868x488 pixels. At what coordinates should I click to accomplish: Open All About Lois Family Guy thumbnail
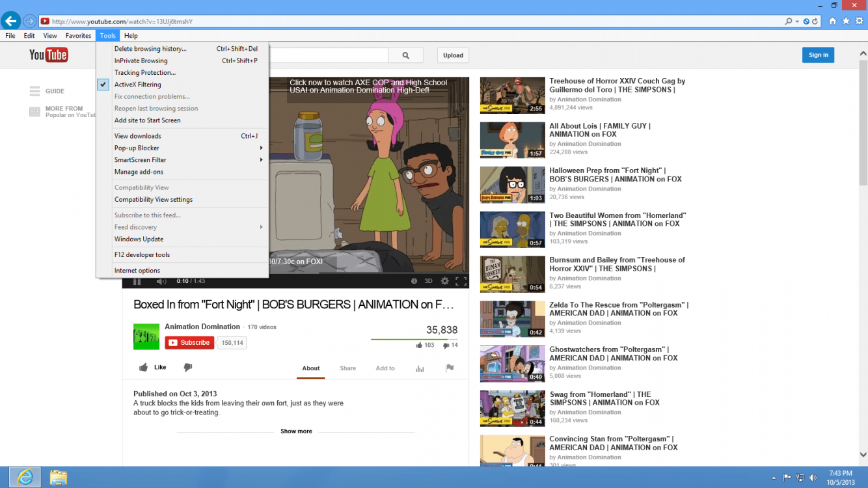513,140
